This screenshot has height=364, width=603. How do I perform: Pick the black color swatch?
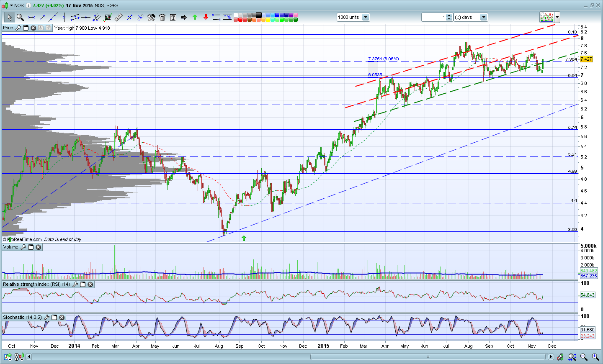259,15
